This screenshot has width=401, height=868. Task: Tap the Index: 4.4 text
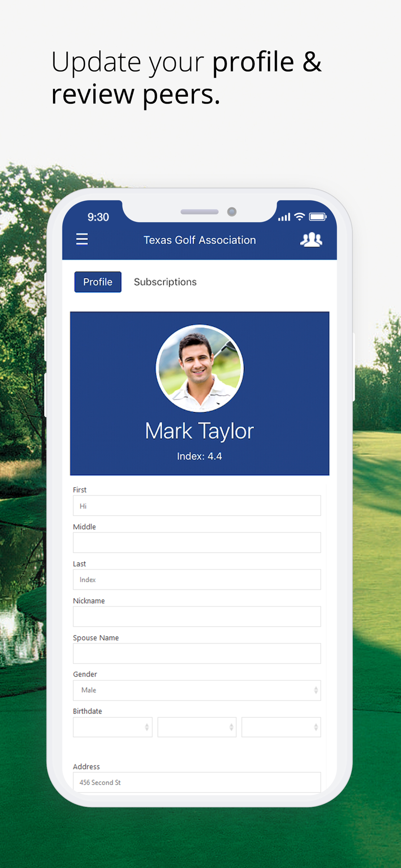pos(200,456)
